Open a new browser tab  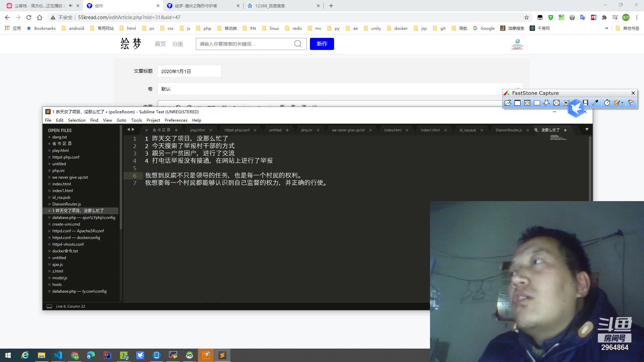pos(331,6)
